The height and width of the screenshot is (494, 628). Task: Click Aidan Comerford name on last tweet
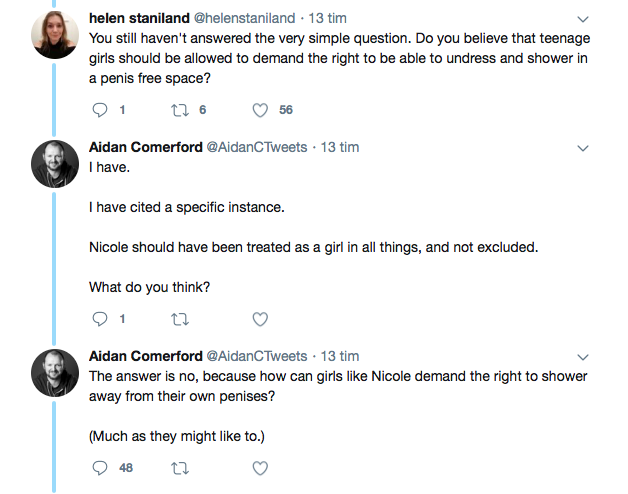coord(145,355)
